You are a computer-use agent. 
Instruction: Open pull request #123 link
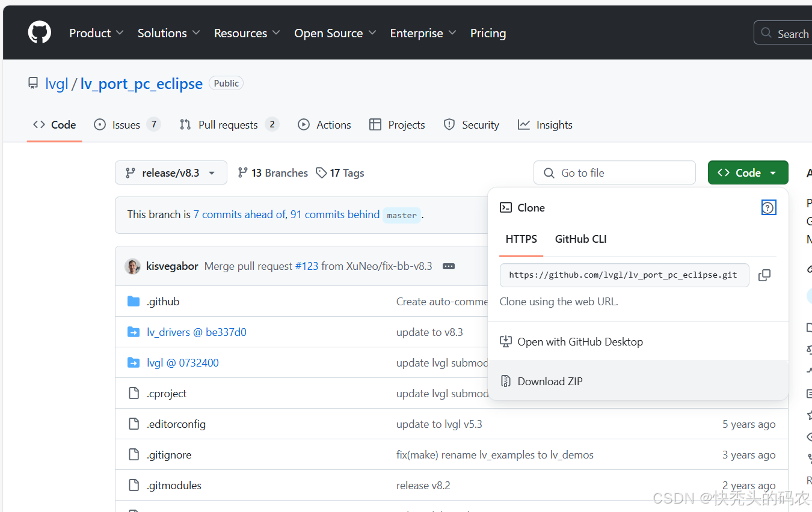point(307,266)
